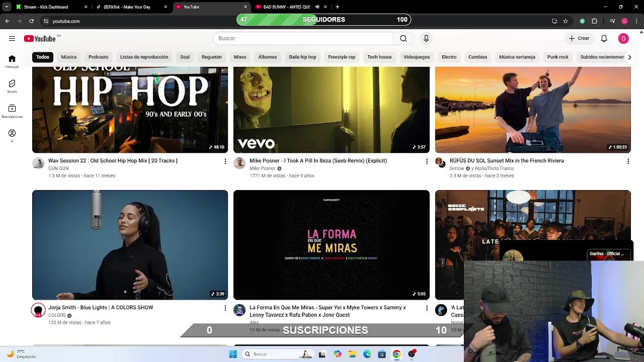The height and width of the screenshot is (362, 644).
Task: Open YouTube notifications bell
Action: [604, 38]
